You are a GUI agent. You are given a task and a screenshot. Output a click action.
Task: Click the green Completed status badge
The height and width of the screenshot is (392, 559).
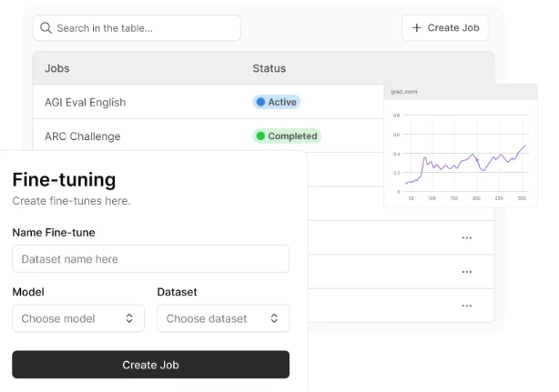tap(287, 136)
